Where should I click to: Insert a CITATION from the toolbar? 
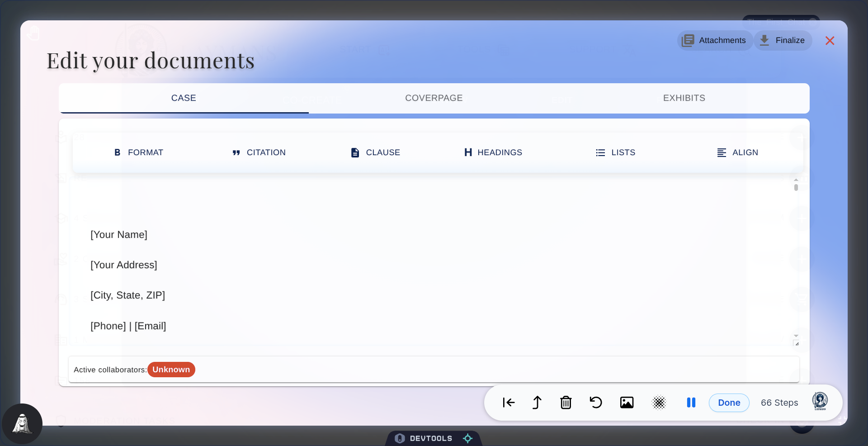[x=259, y=152]
